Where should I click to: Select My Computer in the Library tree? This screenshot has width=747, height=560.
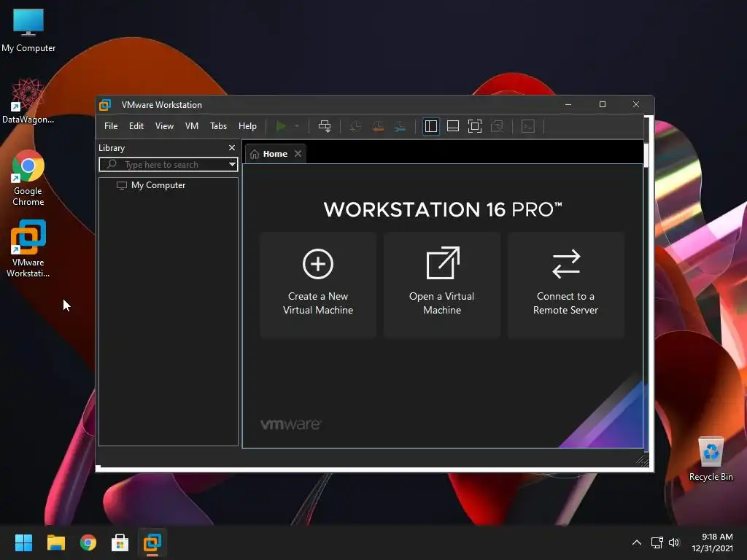(x=151, y=185)
